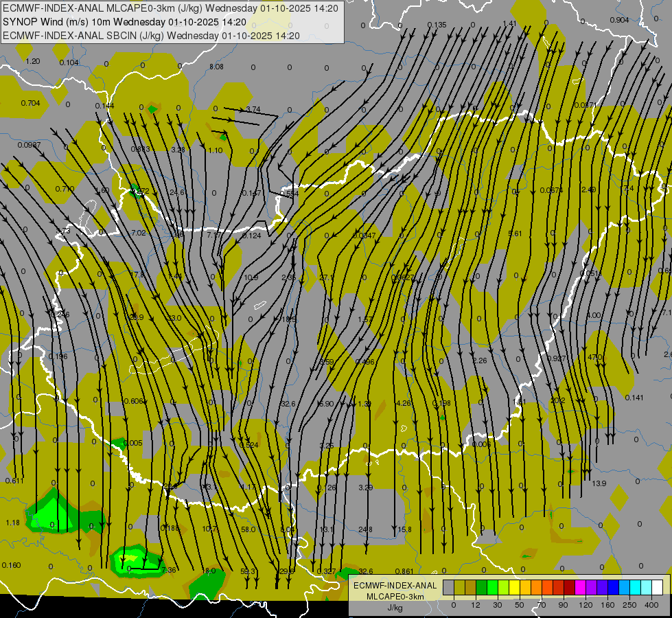This screenshot has height=618, width=672.
Task: Click the map value 0.141
Action: 634,398
